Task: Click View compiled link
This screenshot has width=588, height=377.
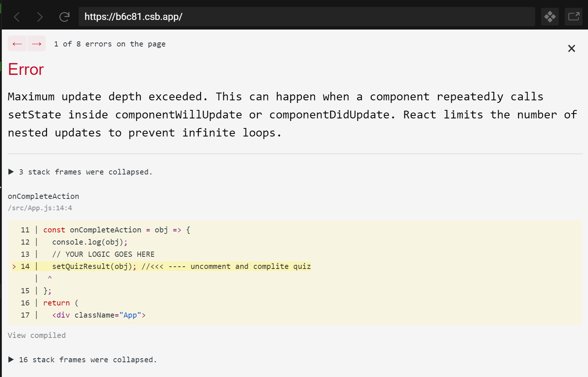Action: pos(37,335)
